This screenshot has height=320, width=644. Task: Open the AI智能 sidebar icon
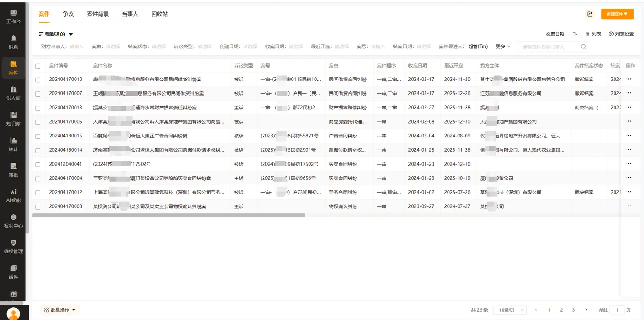(13, 192)
